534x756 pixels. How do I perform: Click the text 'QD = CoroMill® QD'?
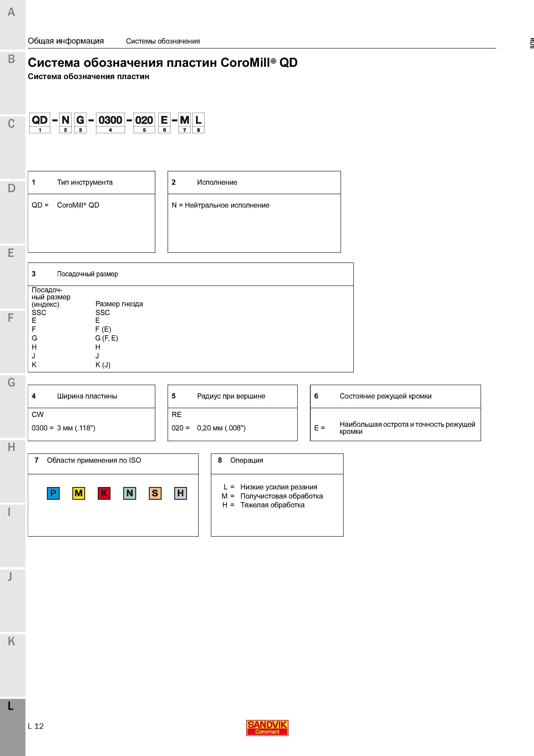tap(65, 205)
